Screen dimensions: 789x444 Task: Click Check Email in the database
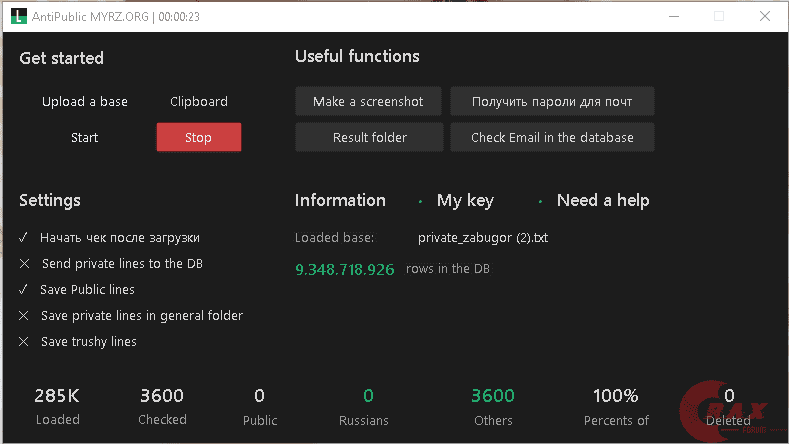tap(552, 137)
